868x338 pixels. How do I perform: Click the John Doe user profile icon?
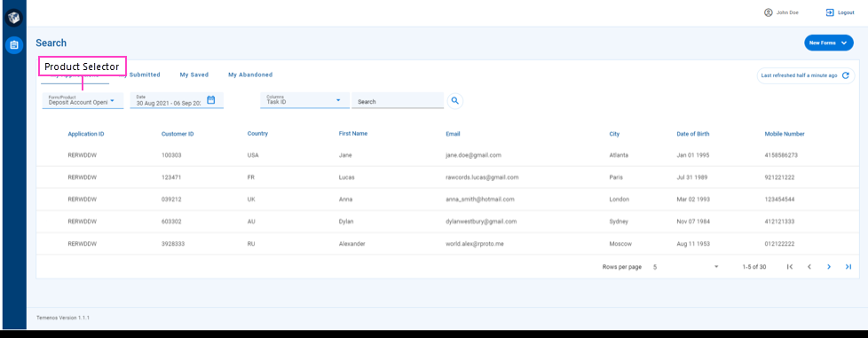[x=768, y=12]
